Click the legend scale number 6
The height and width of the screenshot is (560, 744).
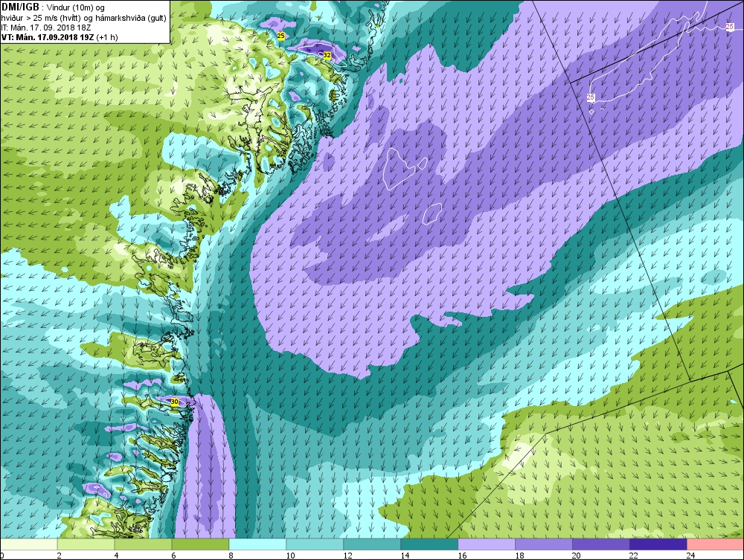(173, 556)
